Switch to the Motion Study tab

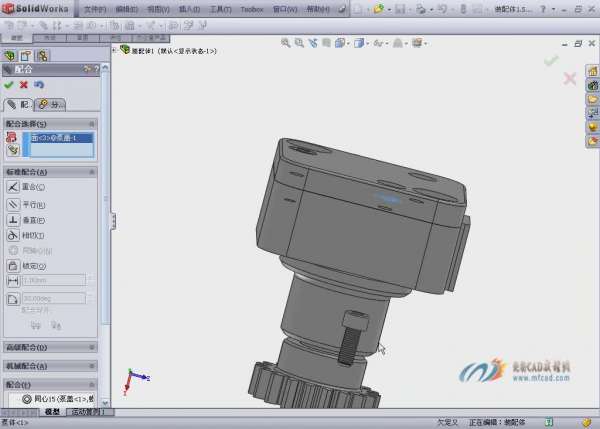86,412
